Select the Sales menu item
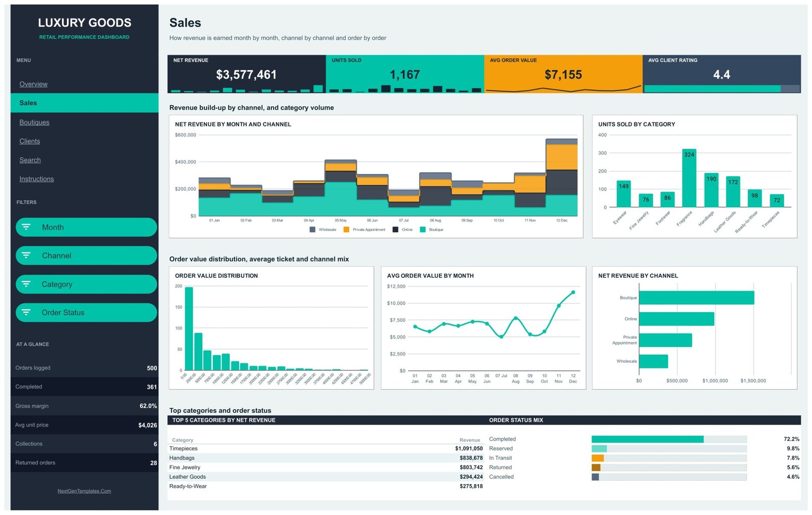 click(84, 103)
